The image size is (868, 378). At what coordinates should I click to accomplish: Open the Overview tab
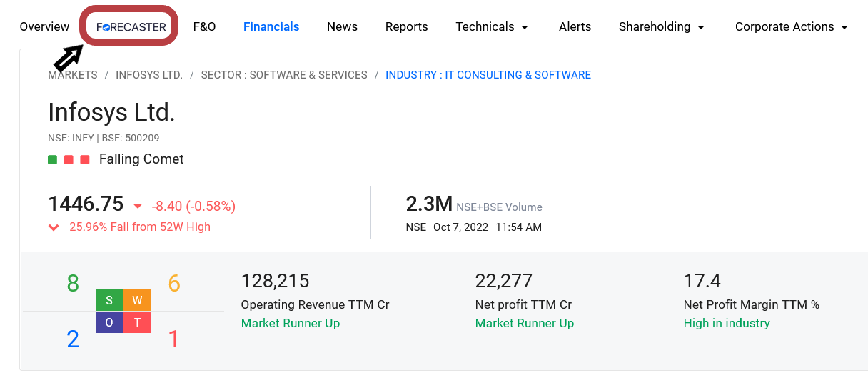click(x=44, y=26)
